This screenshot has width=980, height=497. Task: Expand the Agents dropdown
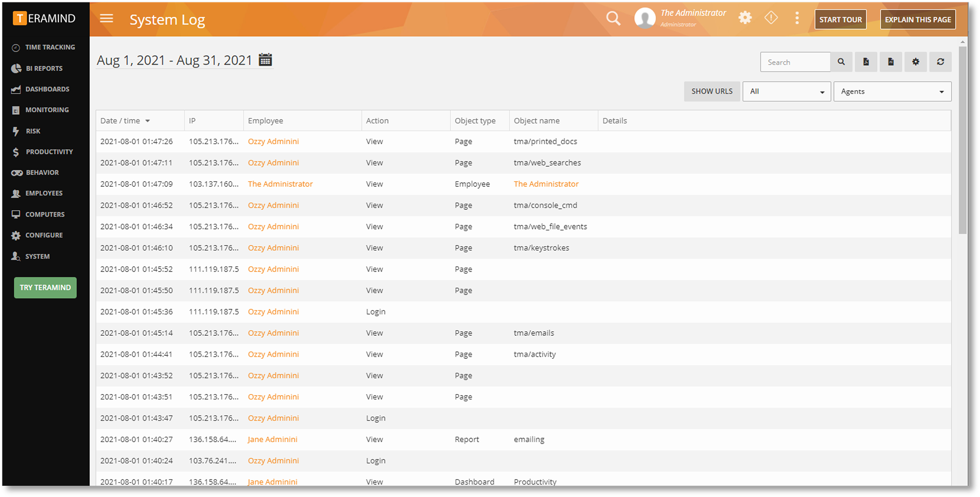point(892,92)
